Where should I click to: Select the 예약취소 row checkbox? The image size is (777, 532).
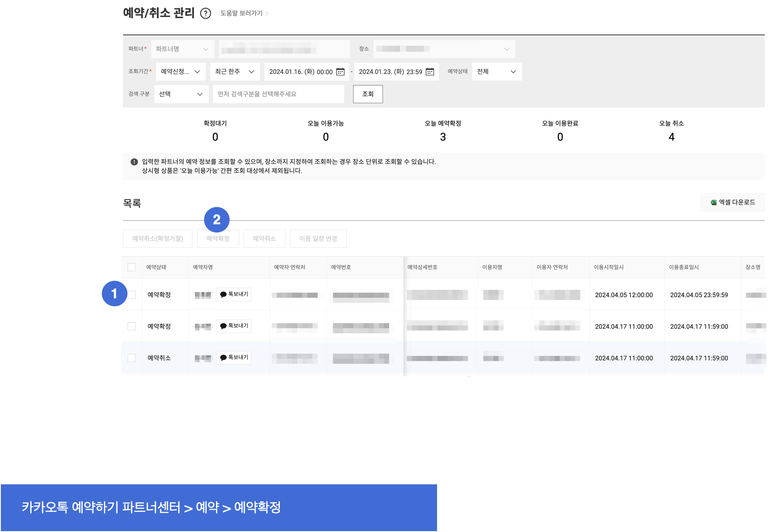(132, 358)
